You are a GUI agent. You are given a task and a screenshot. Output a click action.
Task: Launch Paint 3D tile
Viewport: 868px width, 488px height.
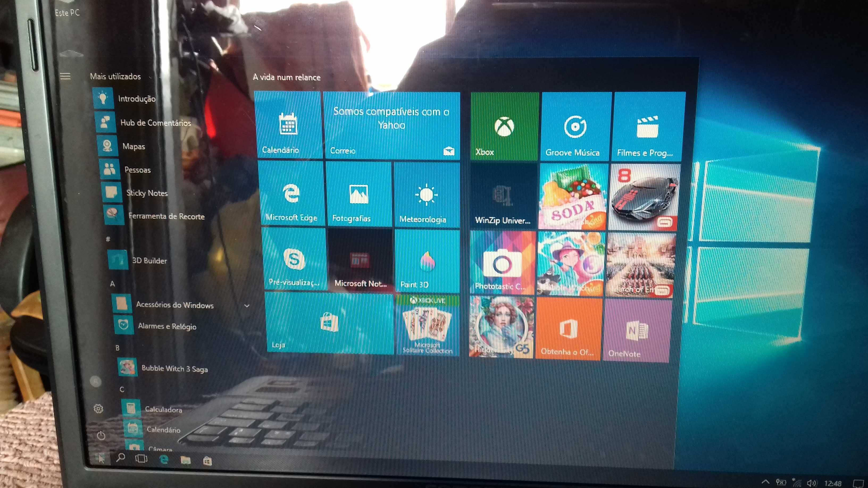[x=427, y=261]
